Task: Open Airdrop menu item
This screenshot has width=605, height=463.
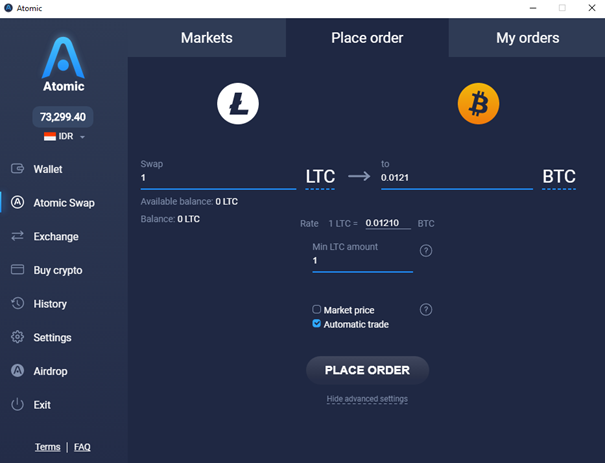Action: click(x=51, y=371)
